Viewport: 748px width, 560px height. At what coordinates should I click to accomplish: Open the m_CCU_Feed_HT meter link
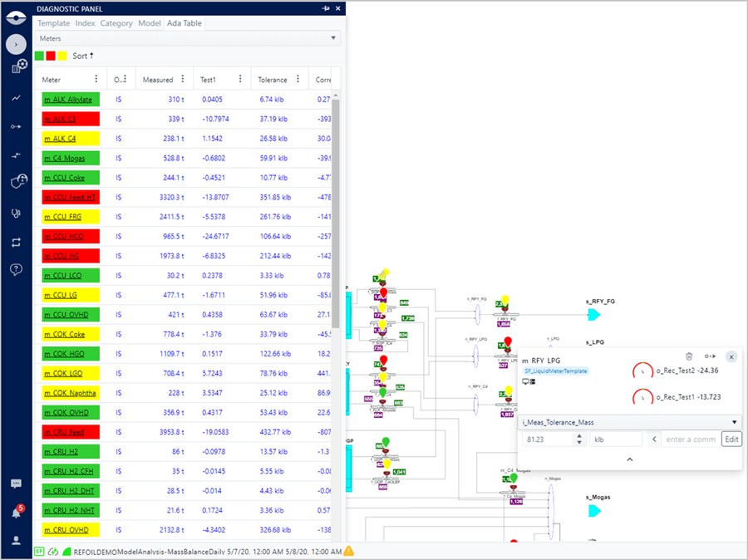[x=70, y=197]
